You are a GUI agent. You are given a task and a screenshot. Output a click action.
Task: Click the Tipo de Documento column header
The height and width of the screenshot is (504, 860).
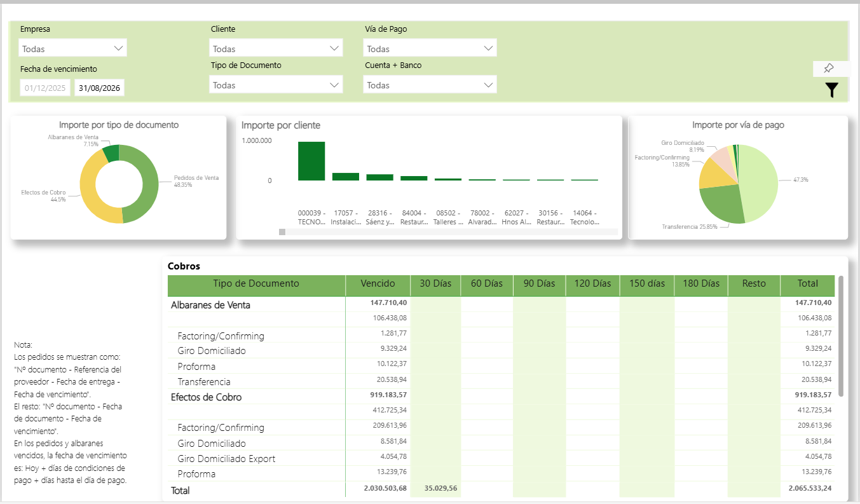[256, 283]
